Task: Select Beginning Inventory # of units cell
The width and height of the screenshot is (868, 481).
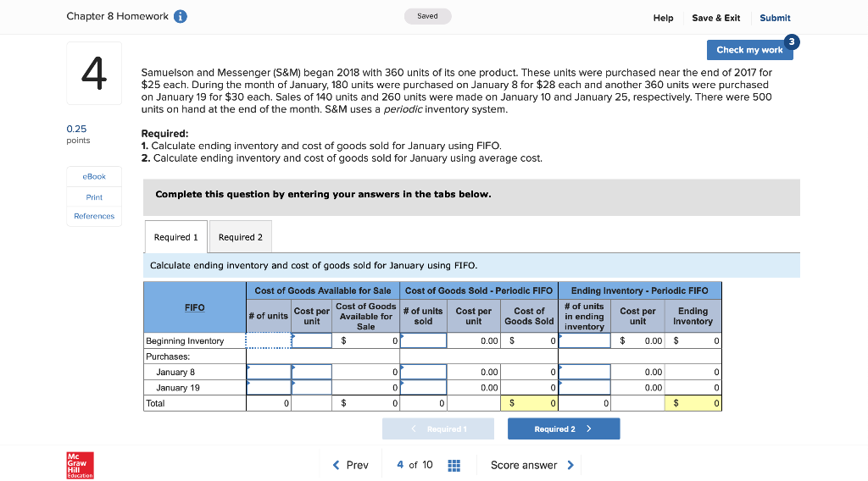Action: tap(269, 340)
